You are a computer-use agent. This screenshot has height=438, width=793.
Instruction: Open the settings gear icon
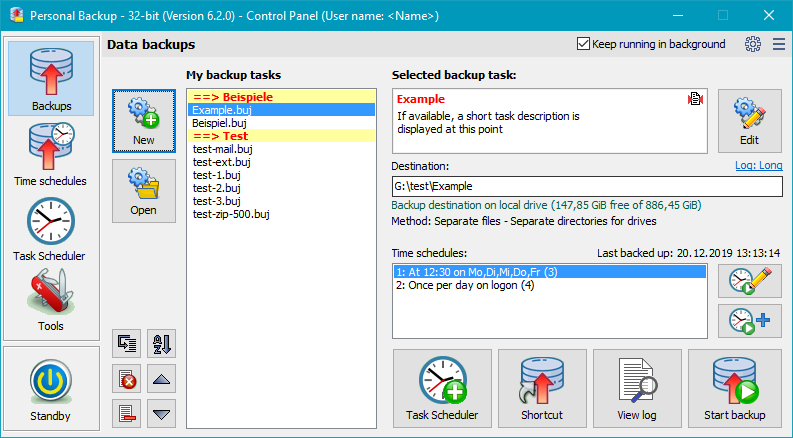(x=753, y=44)
